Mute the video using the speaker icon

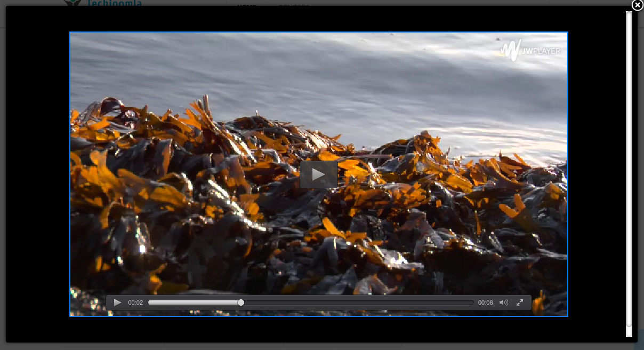pyautogui.click(x=503, y=303)
